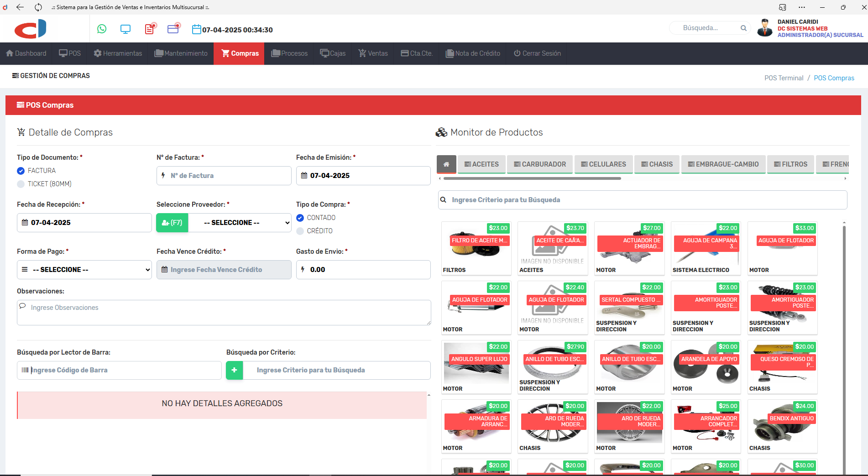Select the SERTAL COMPUESTO product card

(x=629, y=308)
